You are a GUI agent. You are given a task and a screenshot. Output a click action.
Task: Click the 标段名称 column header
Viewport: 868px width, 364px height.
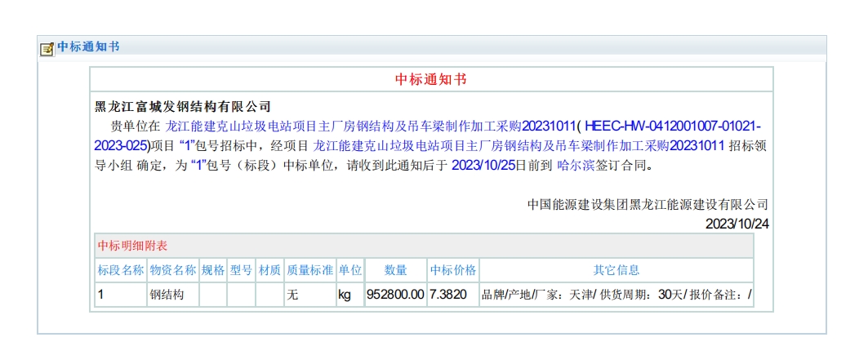[x=121, y=270]
